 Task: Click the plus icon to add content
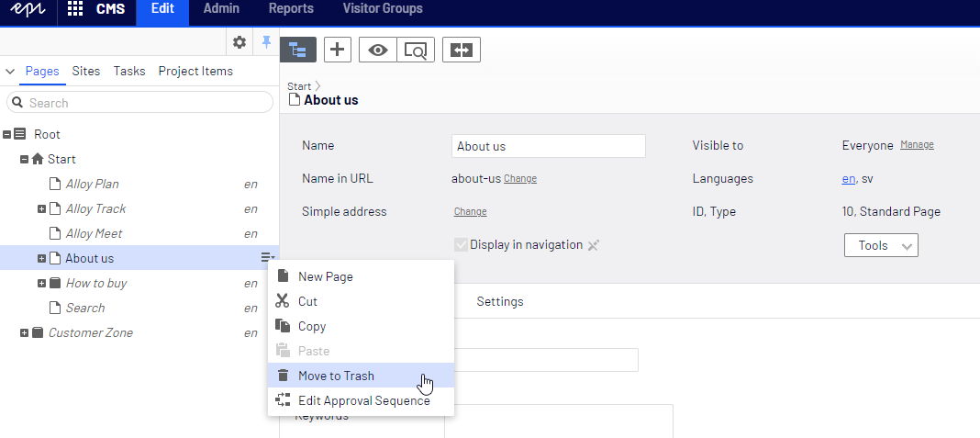(x=338, y=51)
